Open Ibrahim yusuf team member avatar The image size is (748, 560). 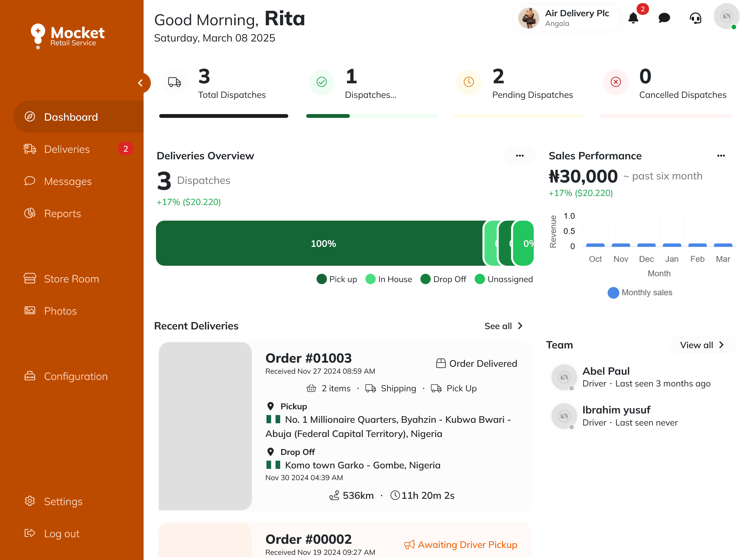564,416
